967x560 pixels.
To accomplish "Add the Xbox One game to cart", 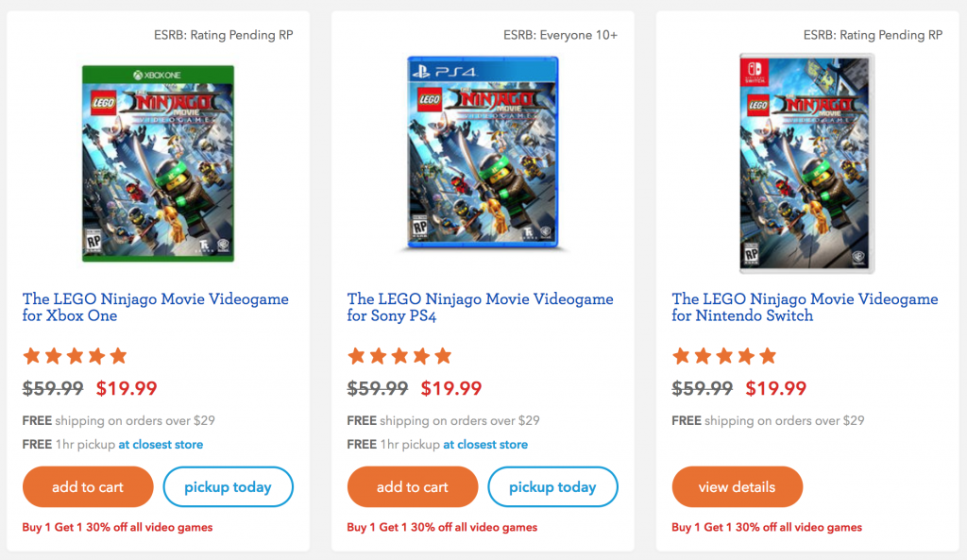I will (x=87, y=487).
